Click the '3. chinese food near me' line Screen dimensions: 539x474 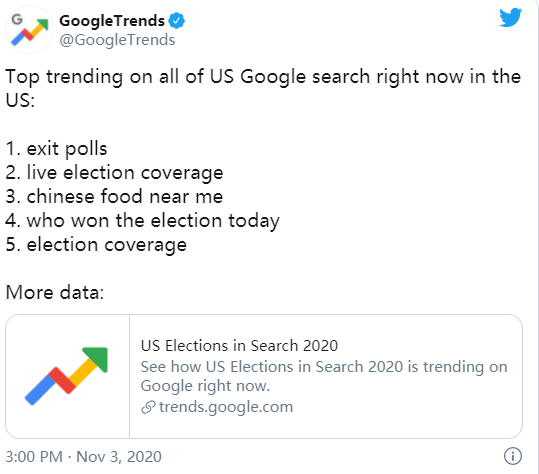click(x=114, y=197)
